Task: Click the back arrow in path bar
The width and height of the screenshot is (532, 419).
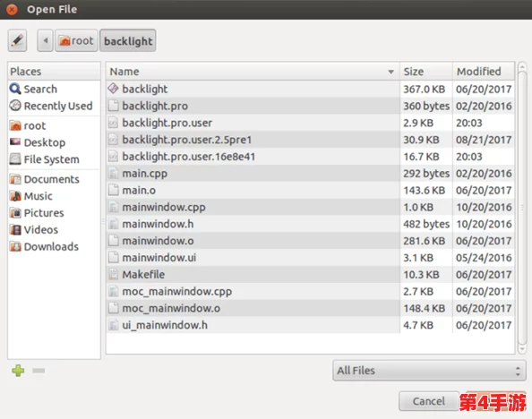Action: click(x=45, y=40)
